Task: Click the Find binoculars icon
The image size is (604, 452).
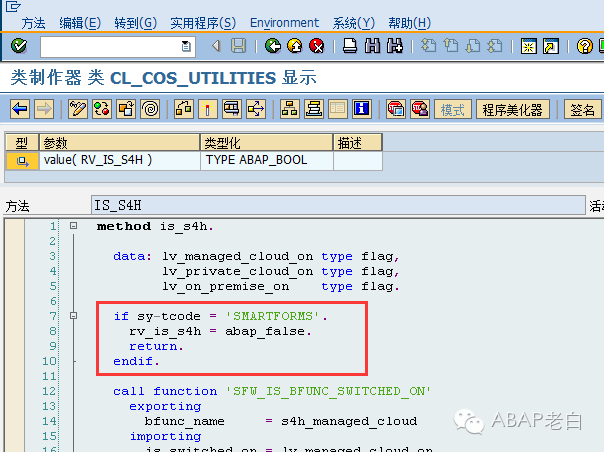Action: tap(372, 46)
